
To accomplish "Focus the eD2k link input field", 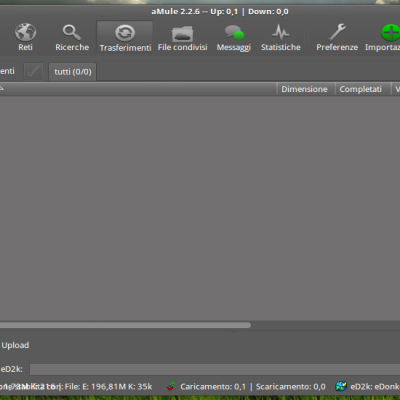I will [x=215, y=369].
